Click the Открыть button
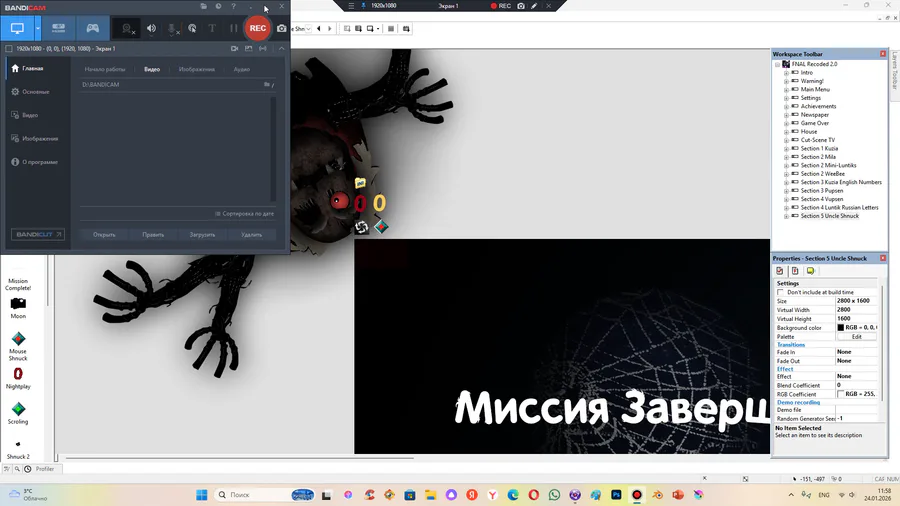The height and width of the screenshot is (506, 900). pyautogui.click(x=104, y=235)
